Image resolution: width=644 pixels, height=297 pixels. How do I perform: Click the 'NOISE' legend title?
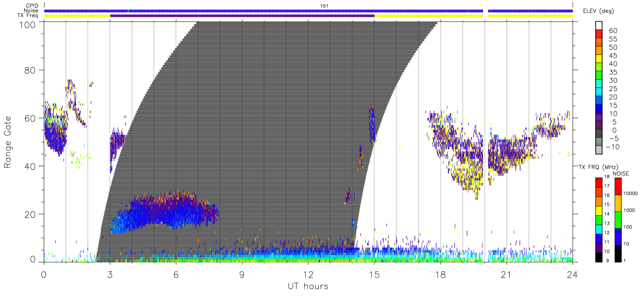coord(622,173)
